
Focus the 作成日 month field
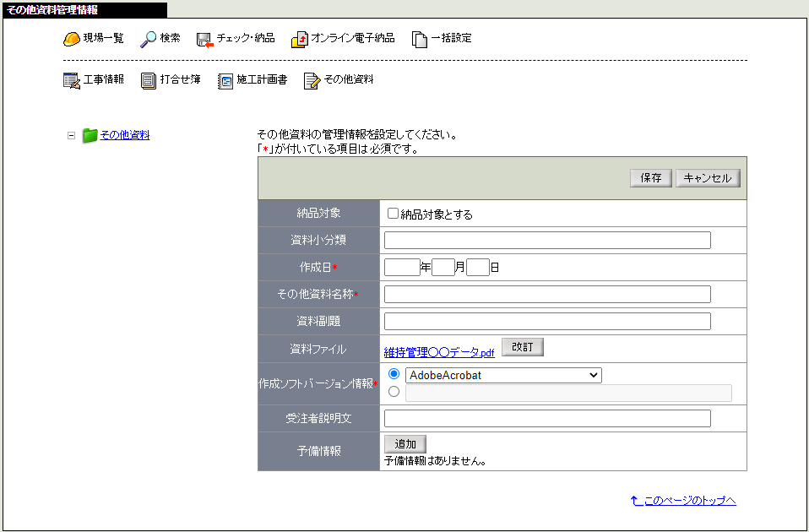(x=443, y=268)
